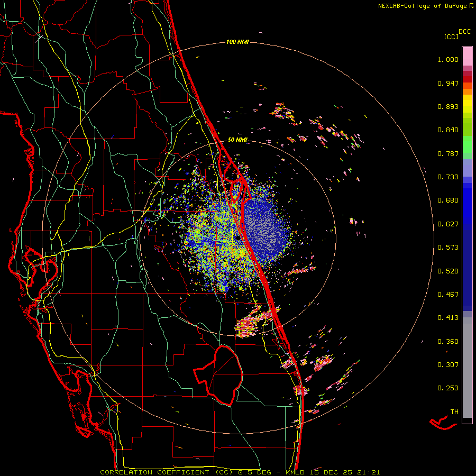Viewport: 476px width, 476px height.
Task: Click the 0.840 value on color scale
Action: [x=448, y=130]
